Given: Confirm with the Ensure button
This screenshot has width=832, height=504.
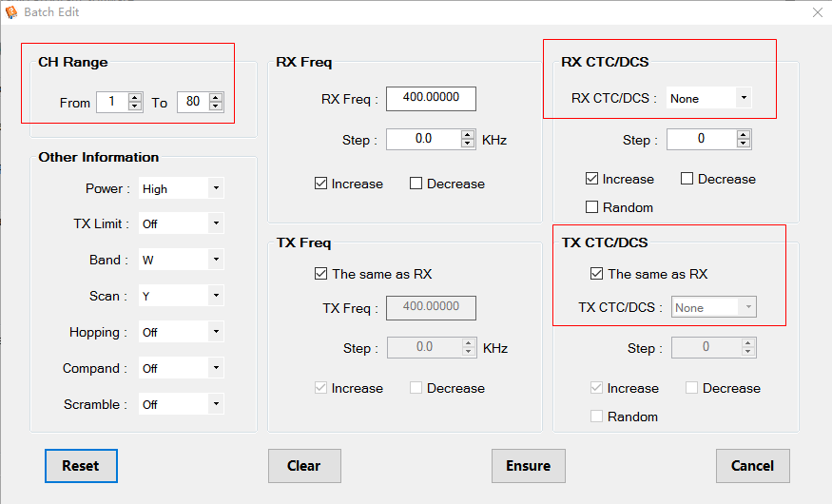Looking at the screenshot, I should tap(529, 466).
